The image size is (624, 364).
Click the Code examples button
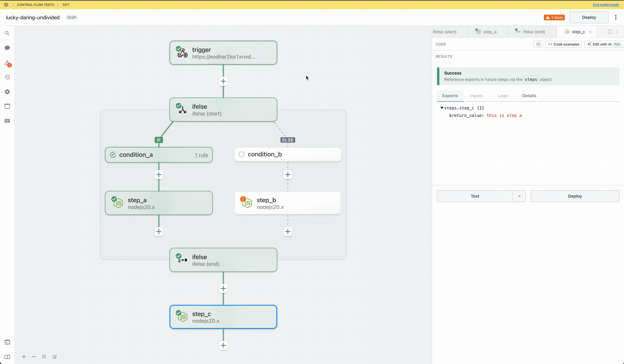(564, 44)
